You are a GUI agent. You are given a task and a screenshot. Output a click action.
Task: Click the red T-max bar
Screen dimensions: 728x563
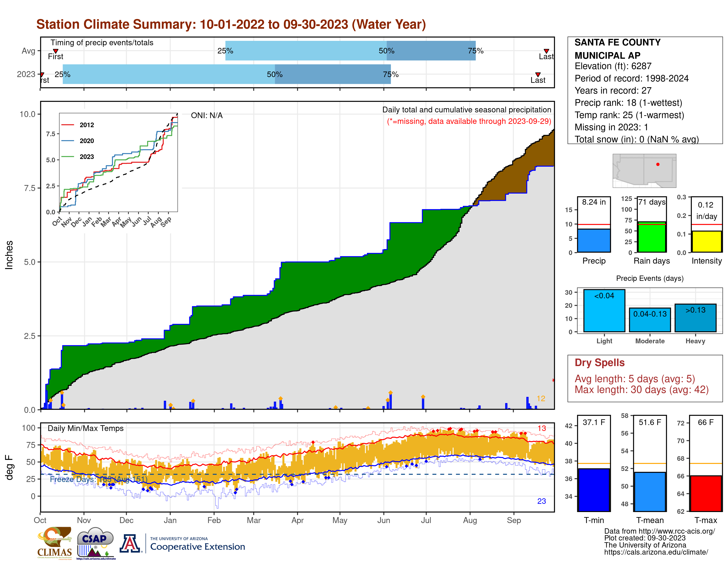point(706,493)
